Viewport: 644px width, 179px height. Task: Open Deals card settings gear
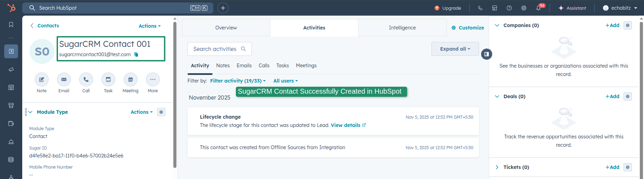(x=628, y=96)
